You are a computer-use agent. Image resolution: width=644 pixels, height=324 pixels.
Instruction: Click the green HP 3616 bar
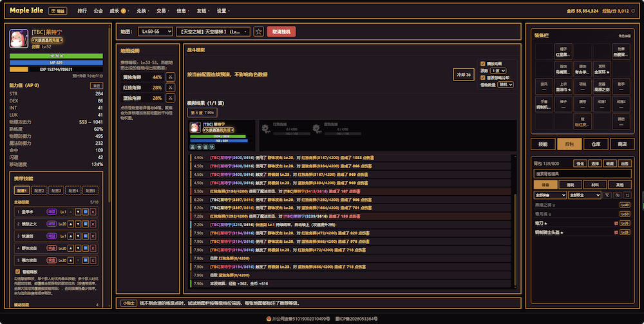click(x=56, y=56)
